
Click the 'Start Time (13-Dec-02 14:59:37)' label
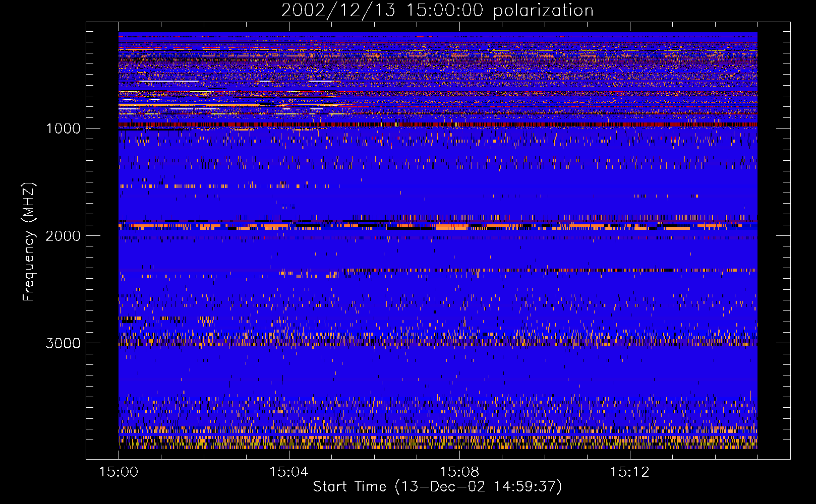(x=437, y=487)
